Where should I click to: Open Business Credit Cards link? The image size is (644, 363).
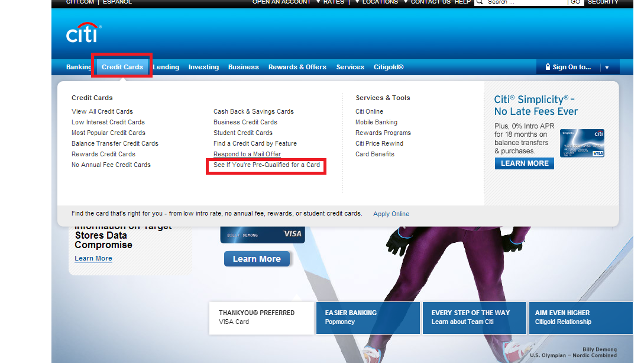tap(245, 122)
